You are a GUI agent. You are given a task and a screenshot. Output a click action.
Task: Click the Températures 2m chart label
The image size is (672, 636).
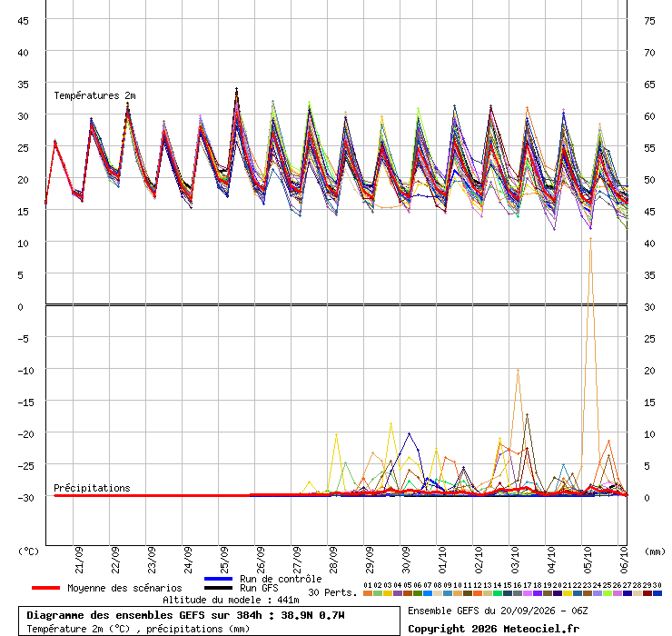point(94,95)
